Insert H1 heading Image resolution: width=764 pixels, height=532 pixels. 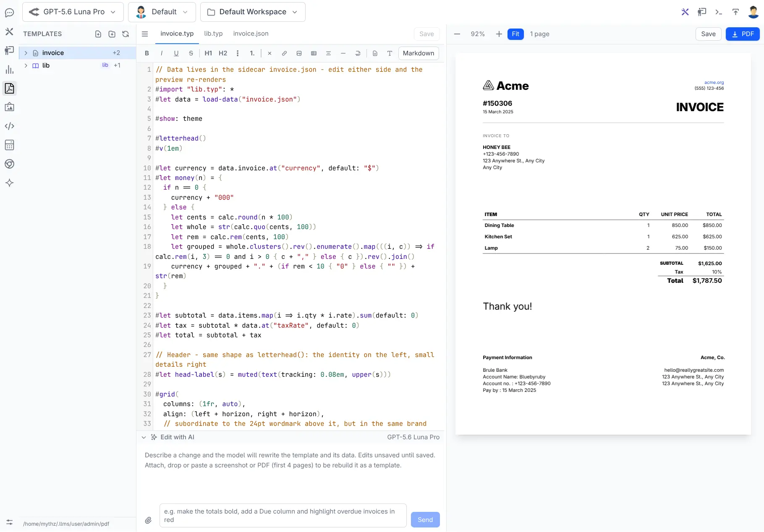tap(208, 53)
